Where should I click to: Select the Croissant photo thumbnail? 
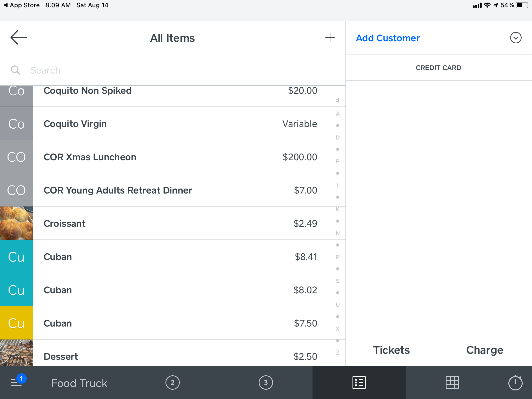pyautogui.click(x=17, y=223)
